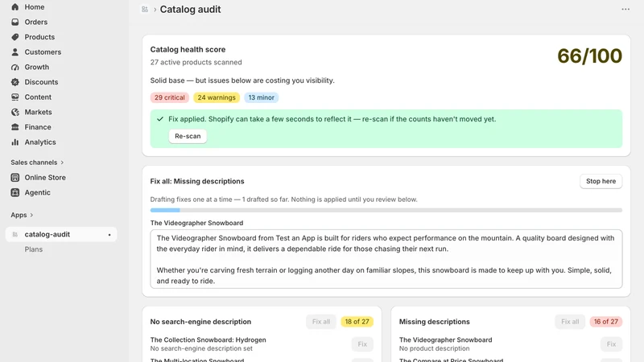Click the 13 minor badge

(x=261, y=97)
